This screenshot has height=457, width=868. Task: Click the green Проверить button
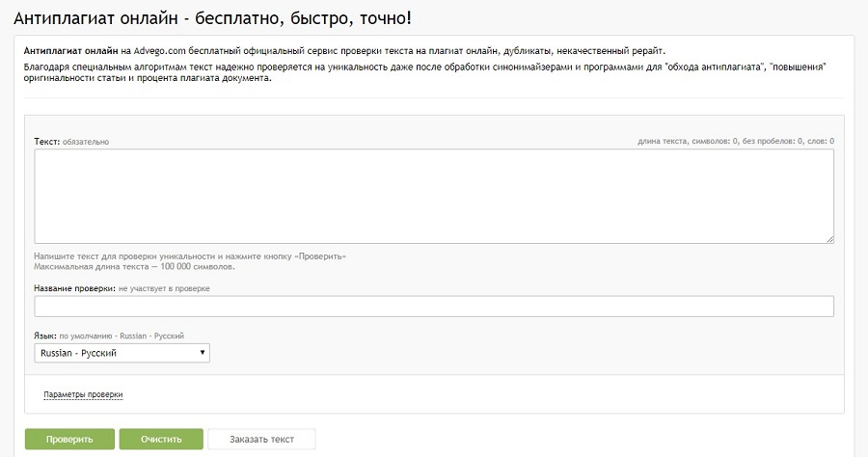point(69,440)
